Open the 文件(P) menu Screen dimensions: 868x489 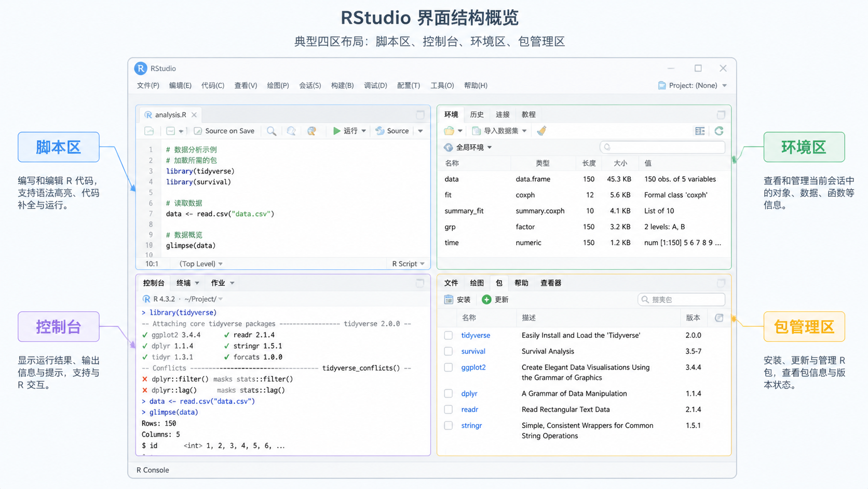pos(148,86)
